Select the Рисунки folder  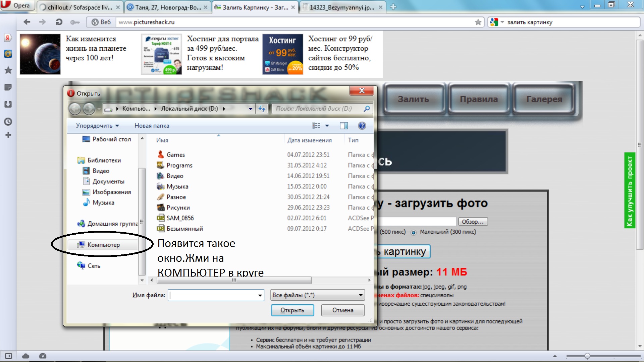(173, 207)
